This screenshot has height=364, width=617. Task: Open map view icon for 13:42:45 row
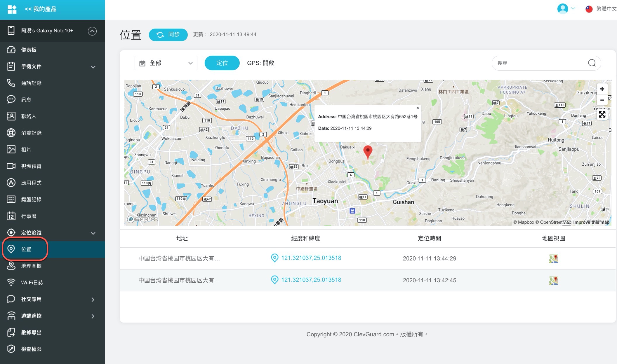[x=553, y=280]
